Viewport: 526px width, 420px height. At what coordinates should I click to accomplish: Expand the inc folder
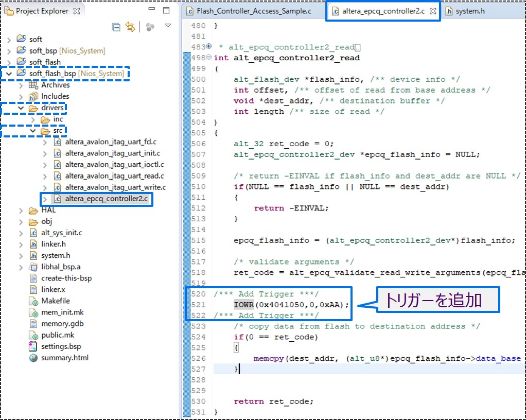33,119
